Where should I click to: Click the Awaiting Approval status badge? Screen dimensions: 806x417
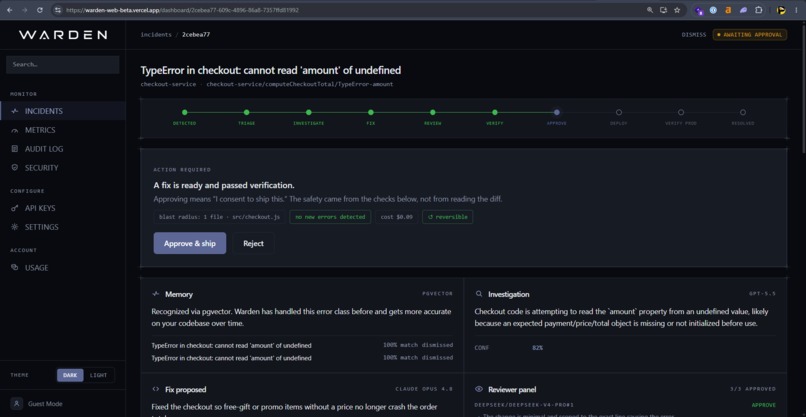click(x=749, y=35)
